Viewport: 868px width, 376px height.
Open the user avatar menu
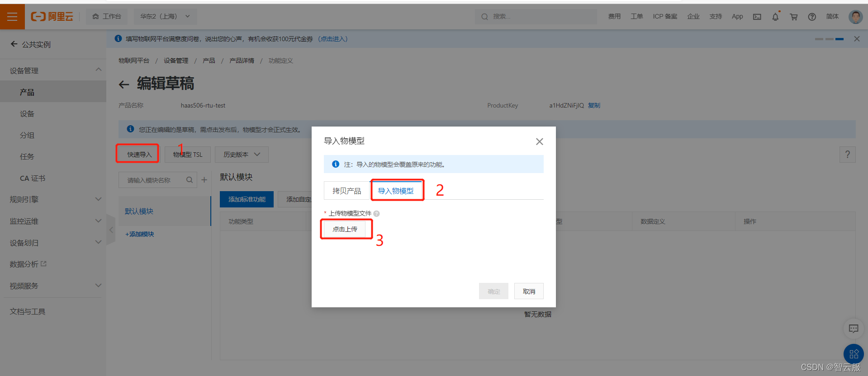855,17
